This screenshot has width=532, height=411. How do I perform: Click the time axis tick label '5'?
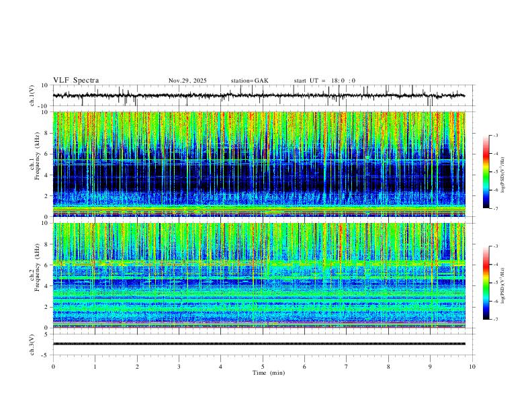tap(263, 367)
